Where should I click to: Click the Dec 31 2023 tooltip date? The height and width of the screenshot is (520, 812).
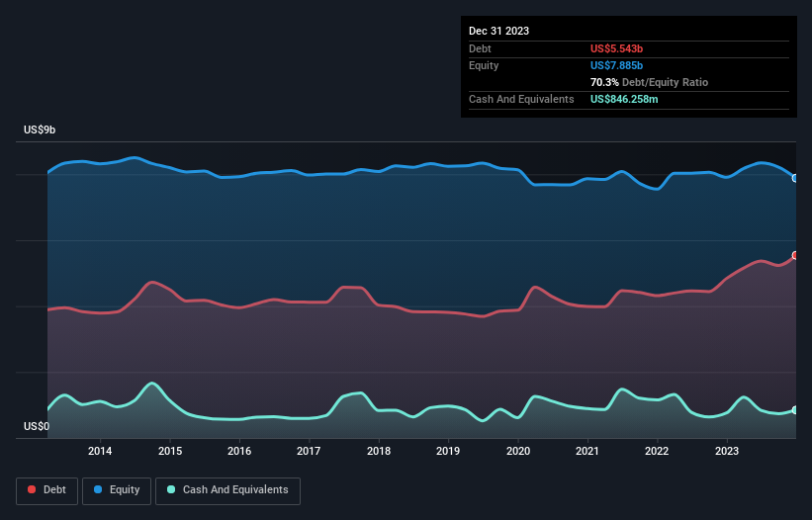pyautogui.click(x=499, y=31)
